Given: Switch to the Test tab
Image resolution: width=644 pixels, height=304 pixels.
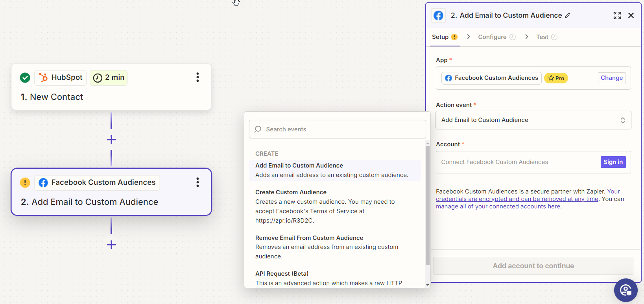Looking at the screenshot, I should (547, 37).
